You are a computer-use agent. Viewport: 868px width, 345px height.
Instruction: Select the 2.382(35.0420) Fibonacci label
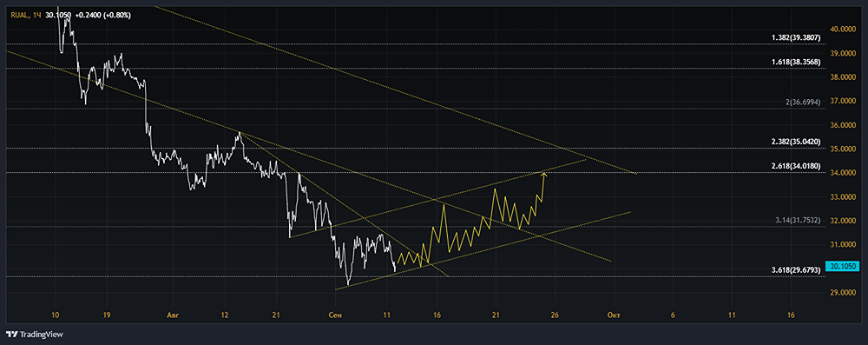[796, 142]
